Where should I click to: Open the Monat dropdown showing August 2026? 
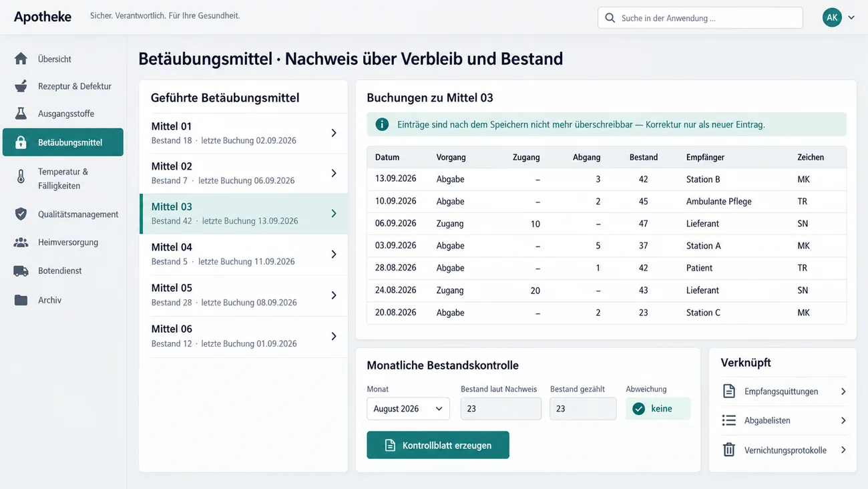[408, 409]
